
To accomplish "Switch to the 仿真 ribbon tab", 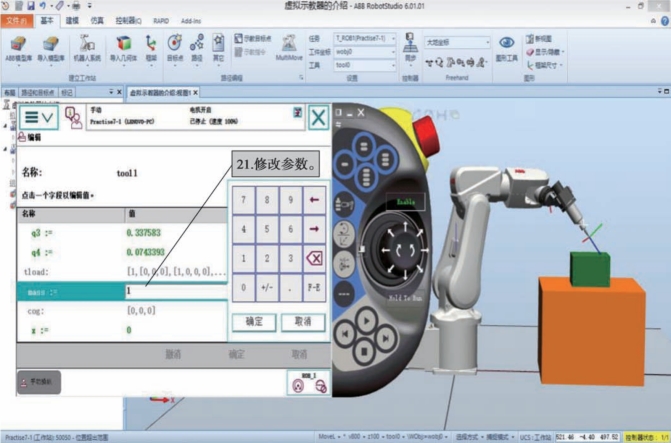I will click(97, 21).
